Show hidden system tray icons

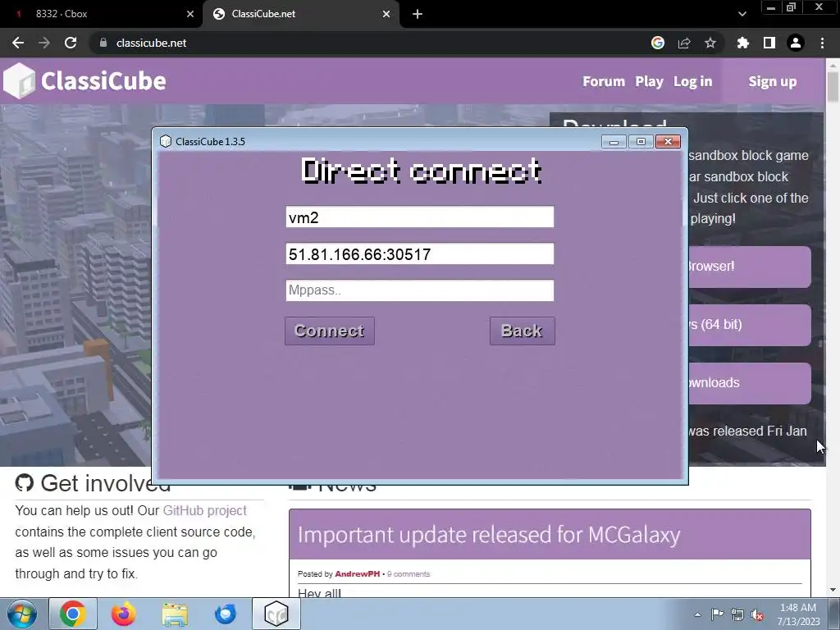[x=697, y=614]
